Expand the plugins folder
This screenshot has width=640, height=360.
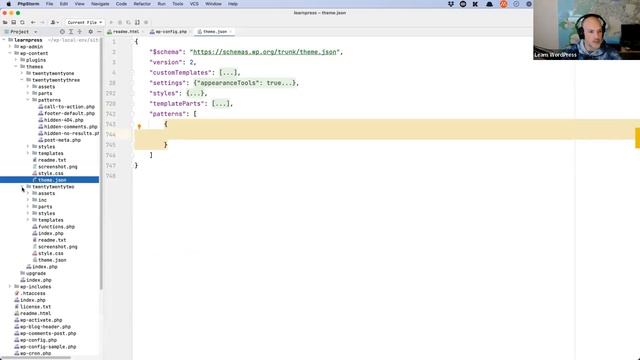point(16,60)
